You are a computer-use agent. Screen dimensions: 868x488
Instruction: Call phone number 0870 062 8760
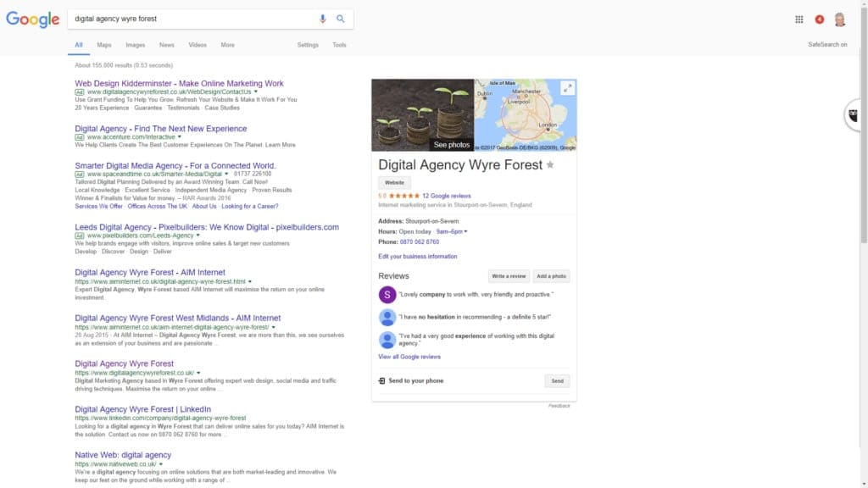419,241
